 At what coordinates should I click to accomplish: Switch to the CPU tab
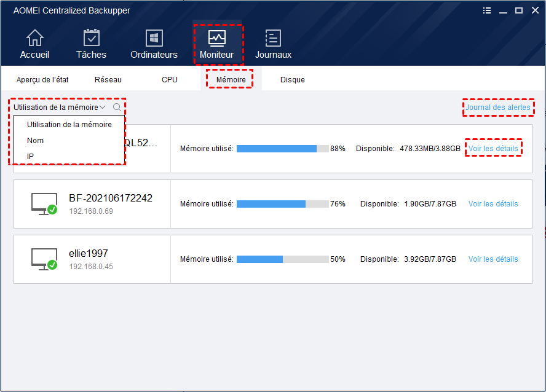tap(170, 80)
